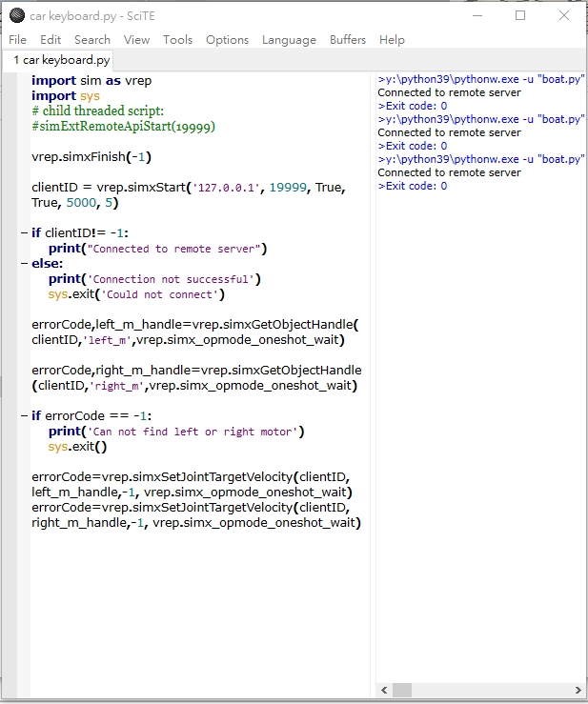Close the SciTE window

click(x=564, y=15)
